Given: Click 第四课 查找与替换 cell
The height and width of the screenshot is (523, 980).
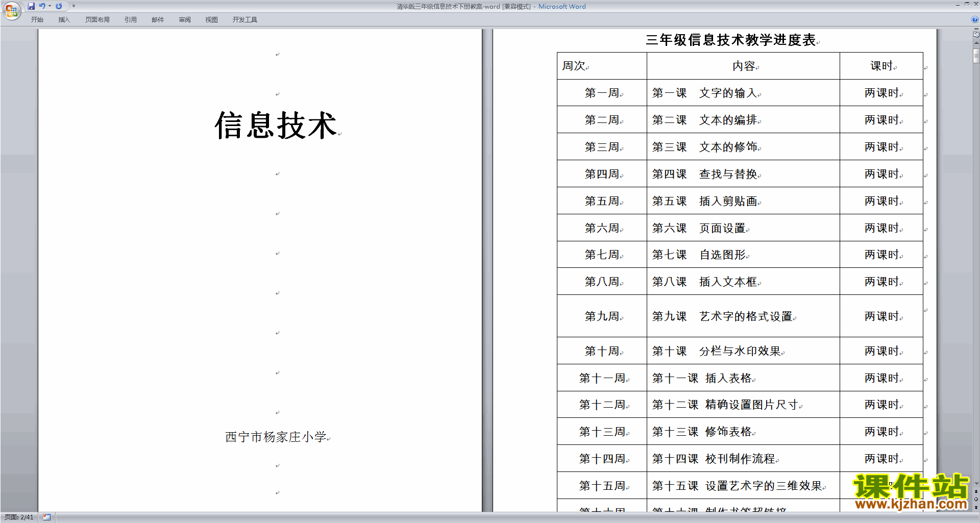Looking at the screenshot, I should tap(743, 174).
